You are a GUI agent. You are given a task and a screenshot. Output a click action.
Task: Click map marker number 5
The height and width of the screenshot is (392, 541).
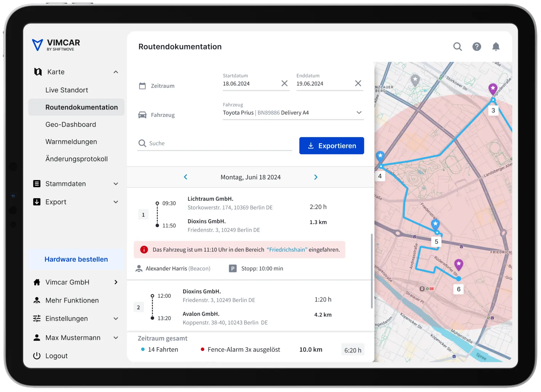(x=436, y=241)
